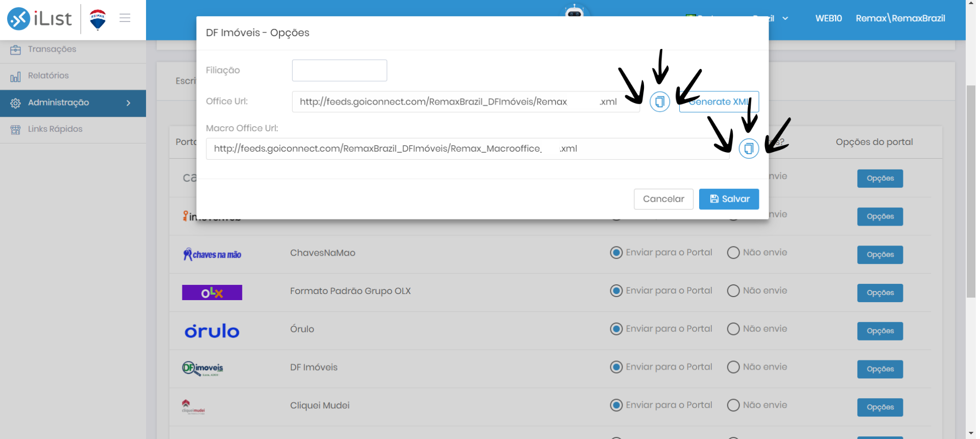
Task: Click the Cancelar button
Action: click(663, 199)
